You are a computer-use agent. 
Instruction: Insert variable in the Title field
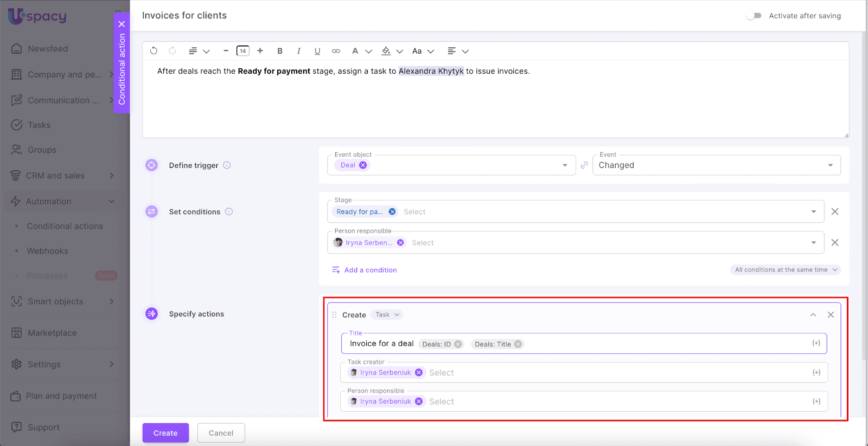816,344
